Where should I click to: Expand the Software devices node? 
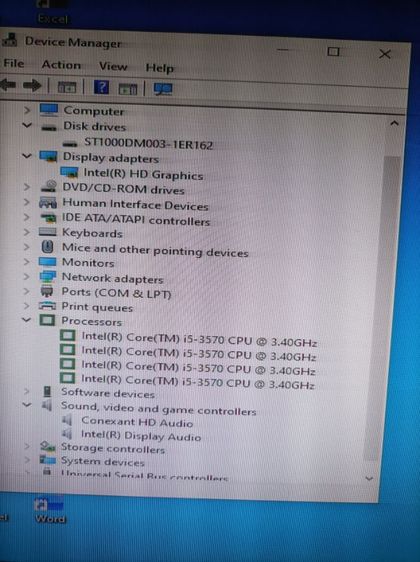pyautogui.click(x=27, y=391)
